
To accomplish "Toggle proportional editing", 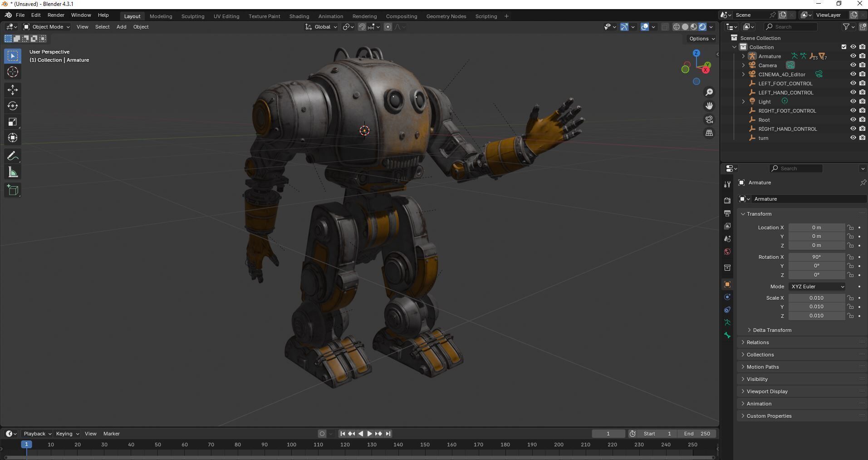I will [x=388, y=27].
